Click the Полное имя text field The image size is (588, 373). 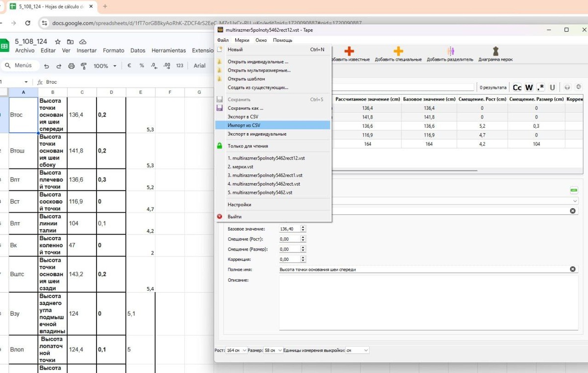[x=428, y=269]
